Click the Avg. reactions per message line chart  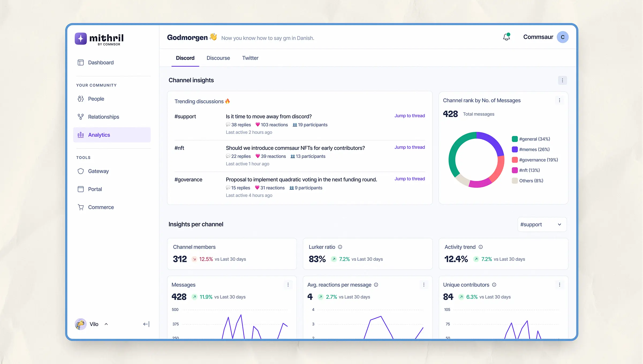[x=368, y=323]
